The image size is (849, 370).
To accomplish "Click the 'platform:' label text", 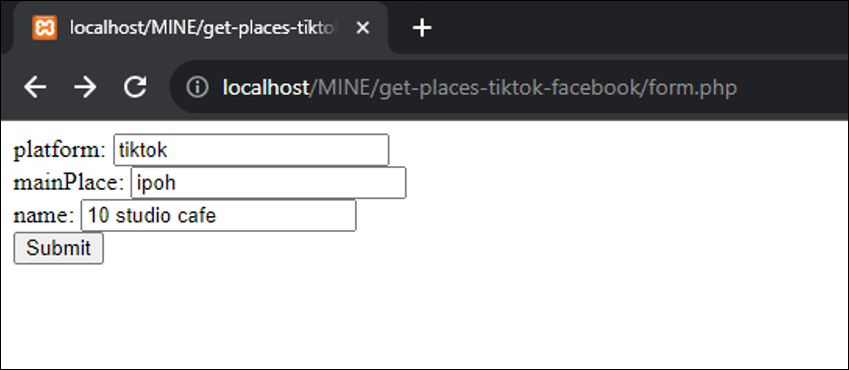I will (x=60, y=150).
